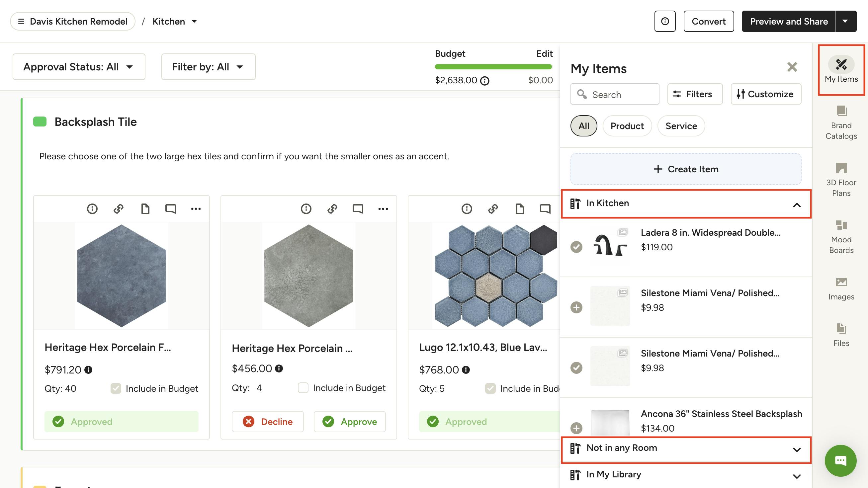This screenshot has width=868, height=488.
Task: Copy link on Lugo Blue Lava card
Action: click(493, 209)
